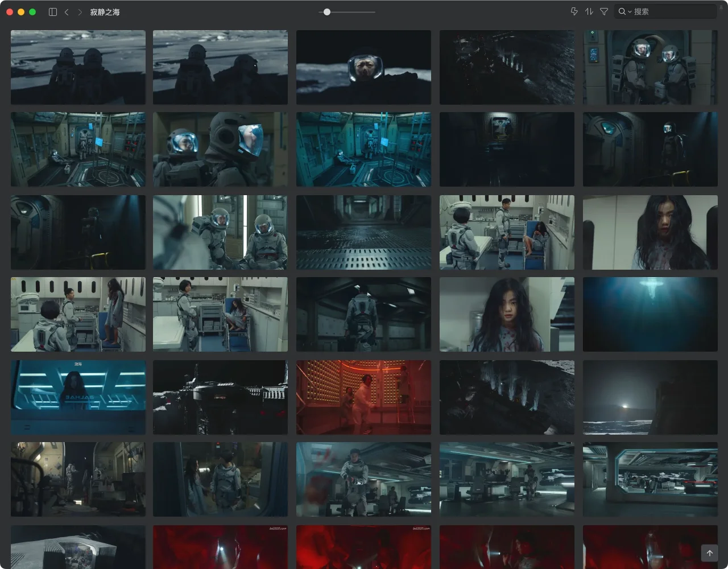Click the thumbnail size slider handle
Screen dimensions: 728x569
[x=327, y=11]
